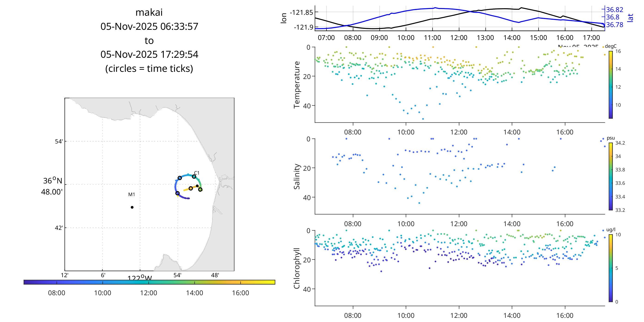Screen dimensions: 644x322
Task: Click the green time-tick circle on track
Action: 200,189
